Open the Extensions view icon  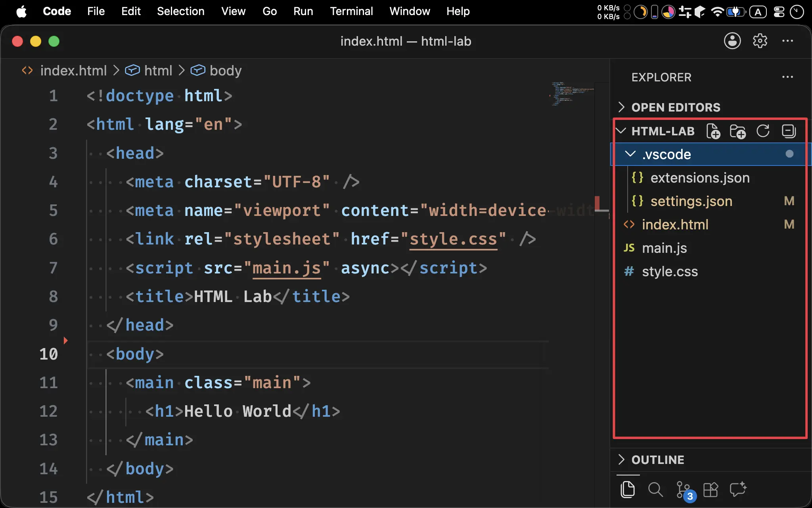(x=710, y=489)
